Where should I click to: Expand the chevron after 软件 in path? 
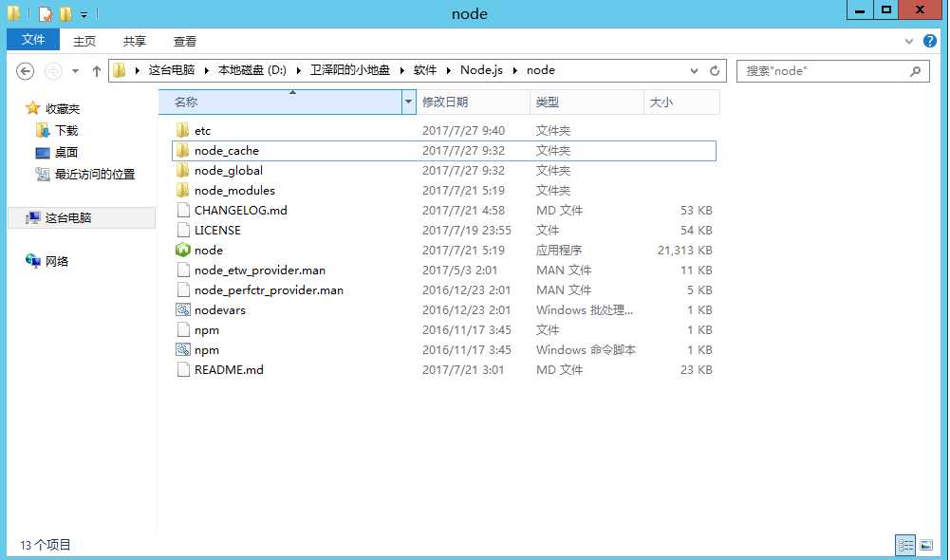pos(448,70)
